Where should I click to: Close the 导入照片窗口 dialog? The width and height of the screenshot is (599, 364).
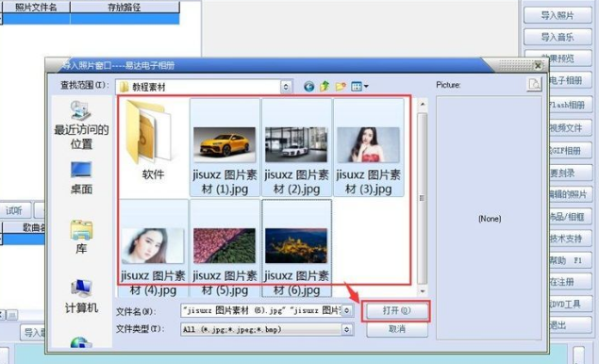coord(538,66)
